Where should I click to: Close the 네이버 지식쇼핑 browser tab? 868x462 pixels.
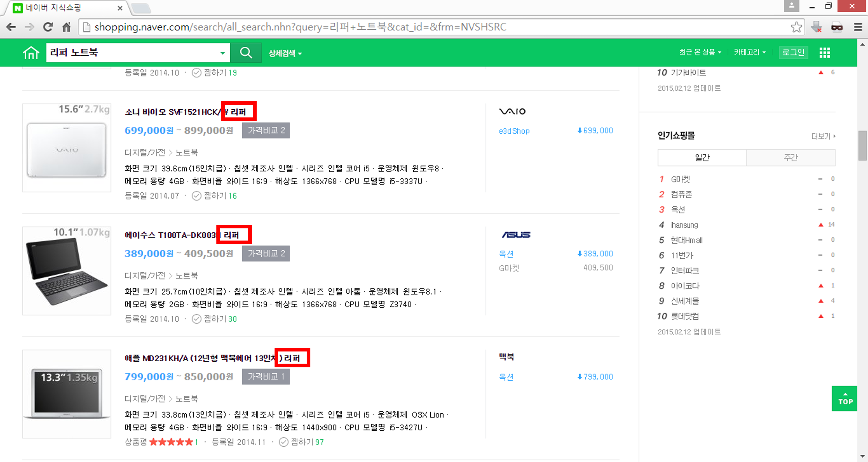pos(120,8)
